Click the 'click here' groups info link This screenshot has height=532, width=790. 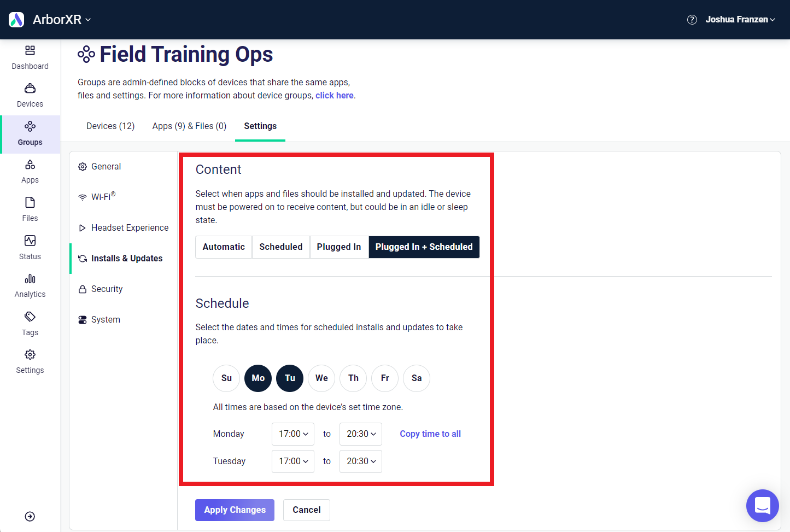click(x=335, y=95)
